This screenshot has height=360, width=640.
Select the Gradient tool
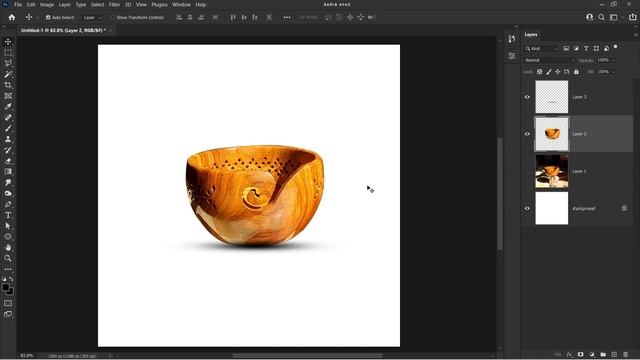pyautogui.click(x=8, y=171)
